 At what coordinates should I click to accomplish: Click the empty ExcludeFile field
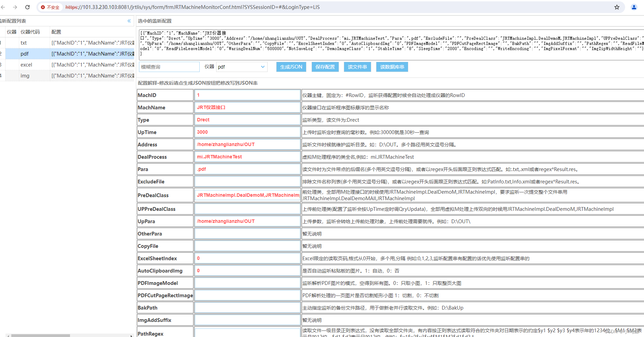click(x=247, y=181)
